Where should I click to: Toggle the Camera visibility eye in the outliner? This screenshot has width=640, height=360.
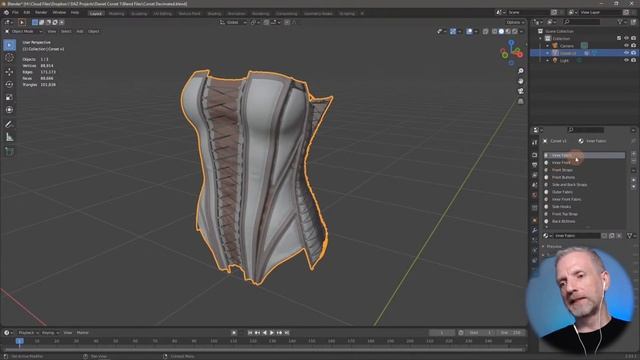click(627, 46)
